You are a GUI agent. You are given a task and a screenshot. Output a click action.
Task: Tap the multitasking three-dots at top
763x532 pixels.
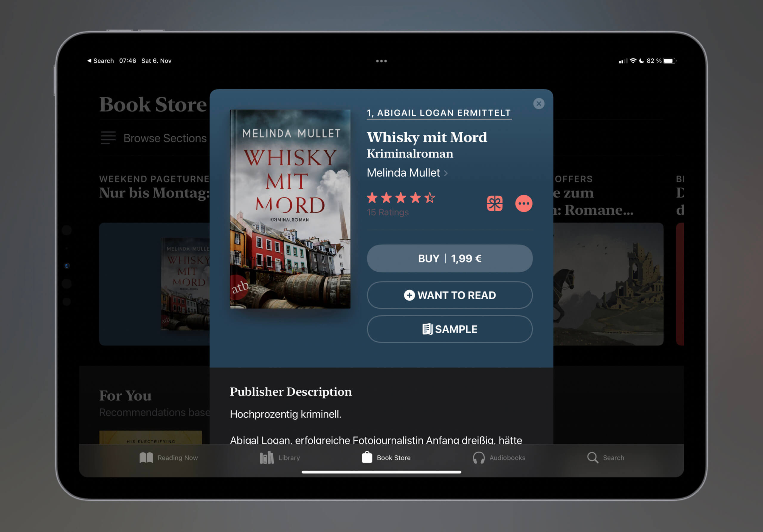[x=381, y=61]
